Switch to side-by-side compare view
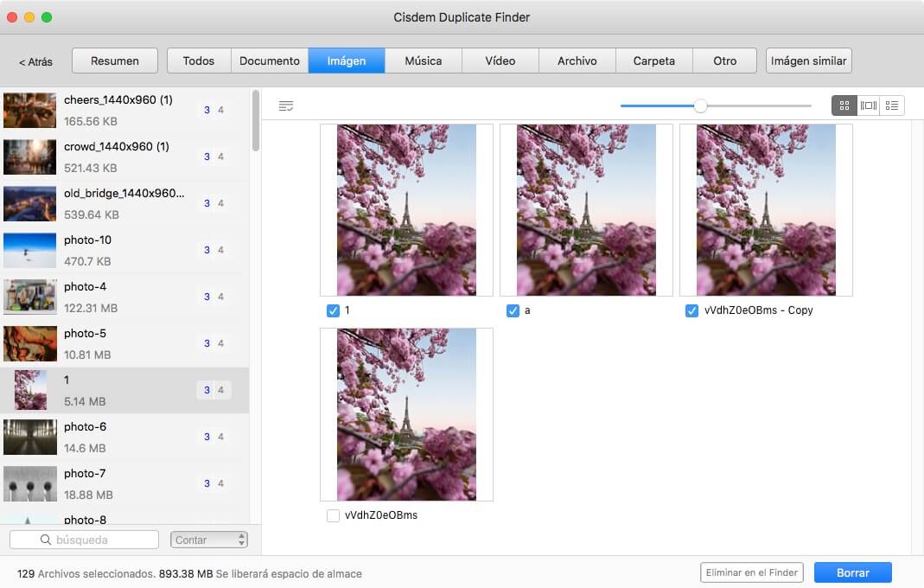The width and height of the screenshot is (924, 588). 868,105
